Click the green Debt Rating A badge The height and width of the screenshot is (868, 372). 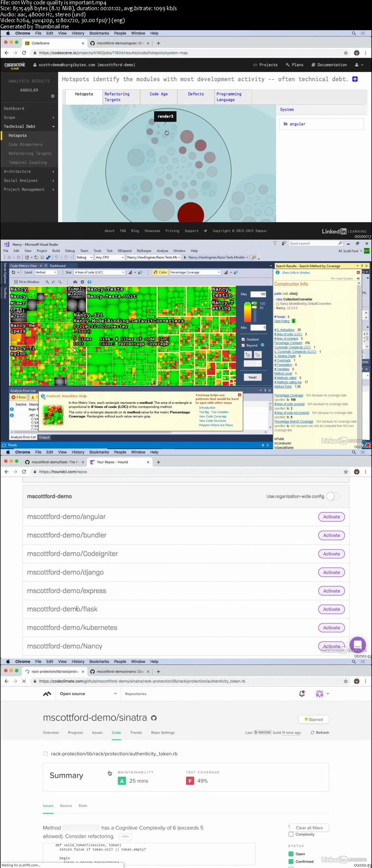(294, 321)
